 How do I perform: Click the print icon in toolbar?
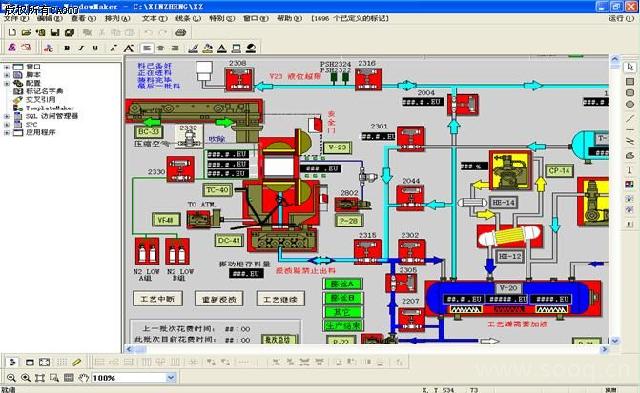coord(180,32)
